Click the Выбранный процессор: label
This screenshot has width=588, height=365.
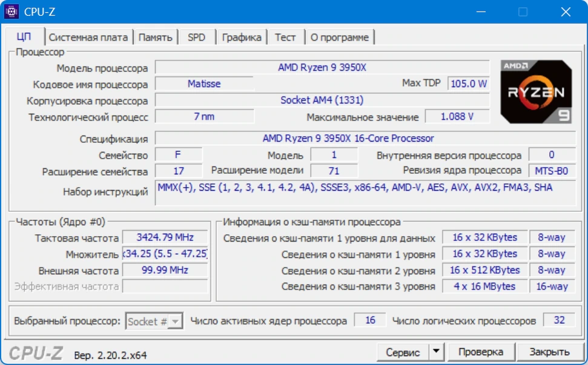(x=67, y=321)
